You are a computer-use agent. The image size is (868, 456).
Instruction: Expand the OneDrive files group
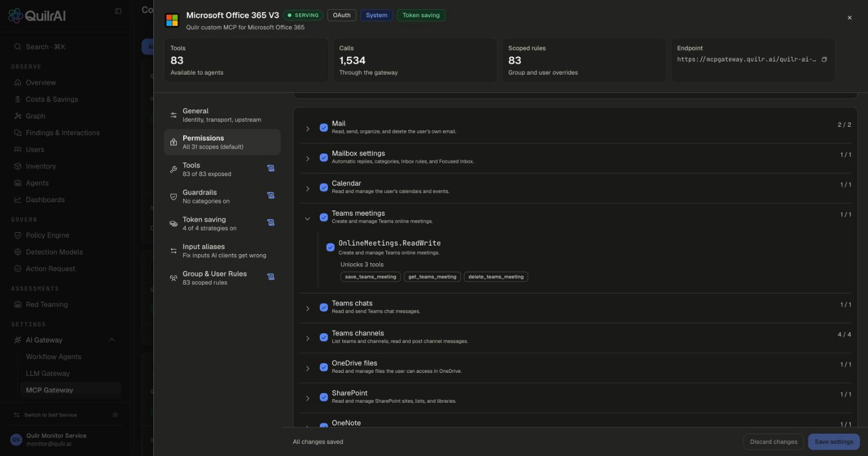point(308,368)
